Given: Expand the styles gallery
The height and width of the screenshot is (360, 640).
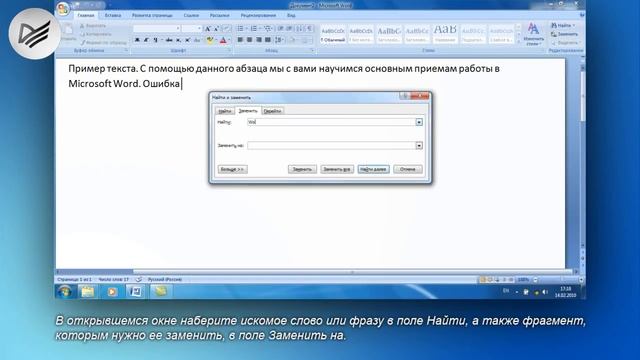Looking at the screenshot, I should [518, 41].
